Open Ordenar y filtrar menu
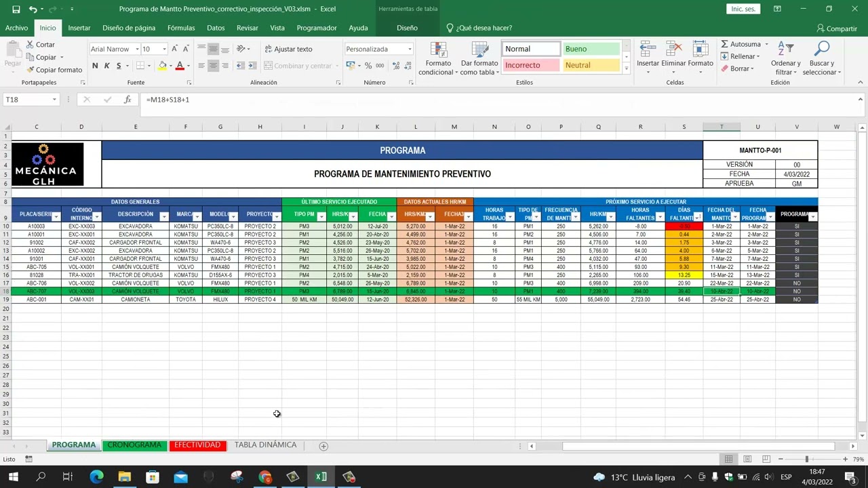The height and width of the screenshot is (488, 868). [x=785, y=59]
